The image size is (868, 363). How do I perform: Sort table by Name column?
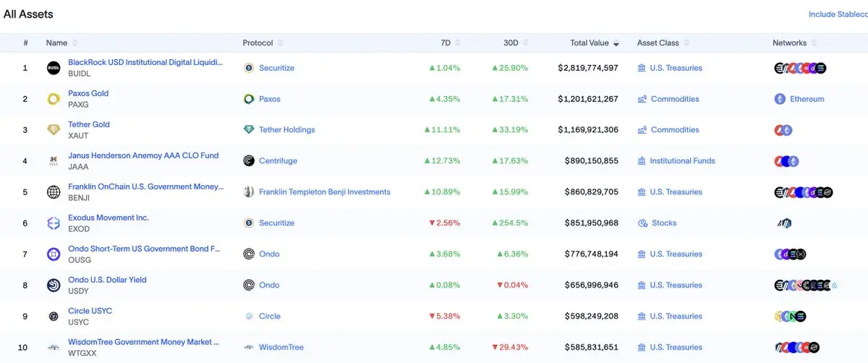pos(56,43)
